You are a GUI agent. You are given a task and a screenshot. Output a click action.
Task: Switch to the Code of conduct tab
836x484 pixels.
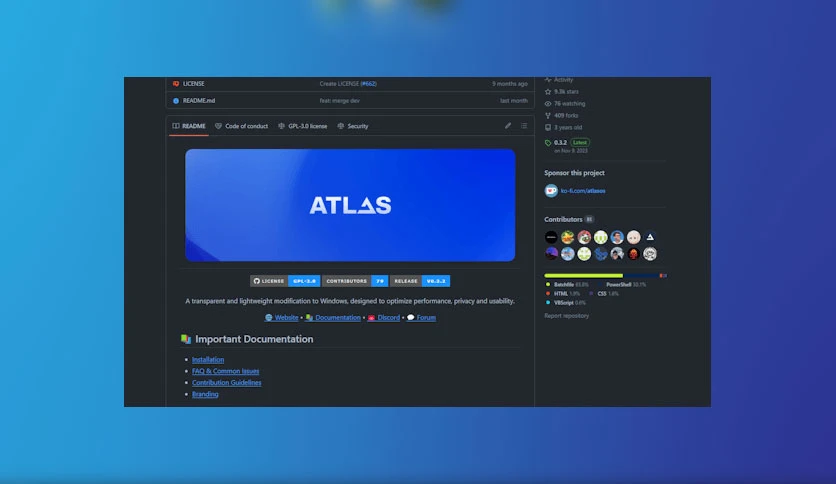click(241, 126)
